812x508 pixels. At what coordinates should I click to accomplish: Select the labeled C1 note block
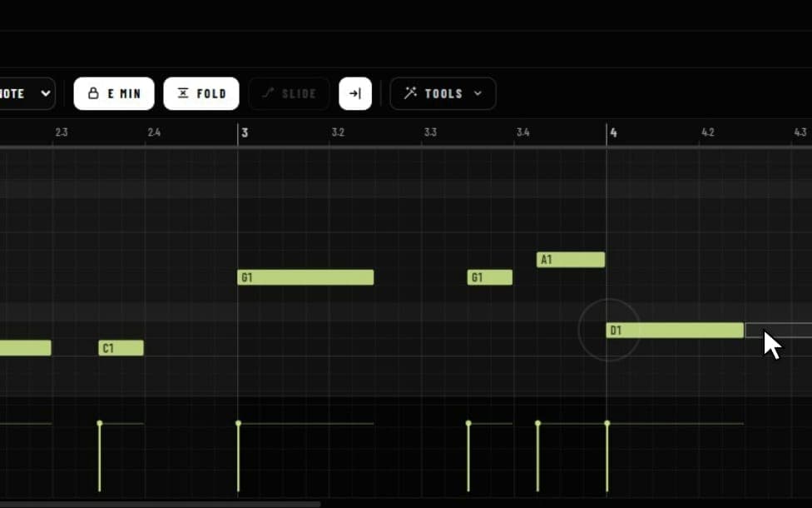tap(121, 348)
